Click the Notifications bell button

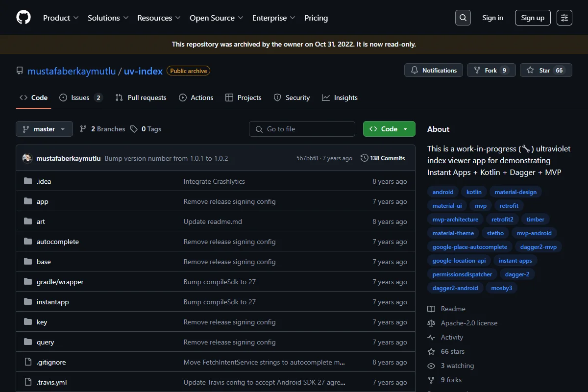click(x=434, y=71)
